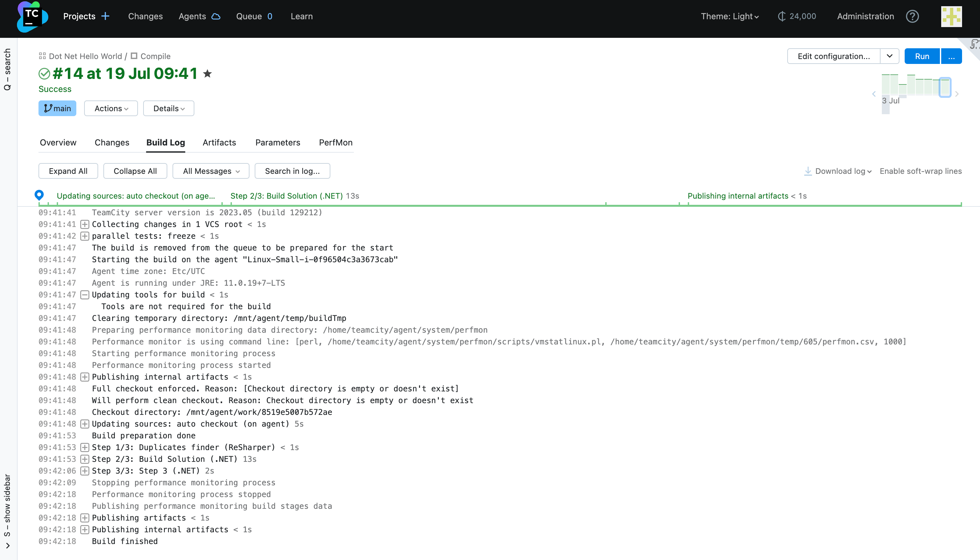The width and height of the screenshot is (980, 560).
Task: Open the PerfMon tab
Action: [x=335, y=142]
